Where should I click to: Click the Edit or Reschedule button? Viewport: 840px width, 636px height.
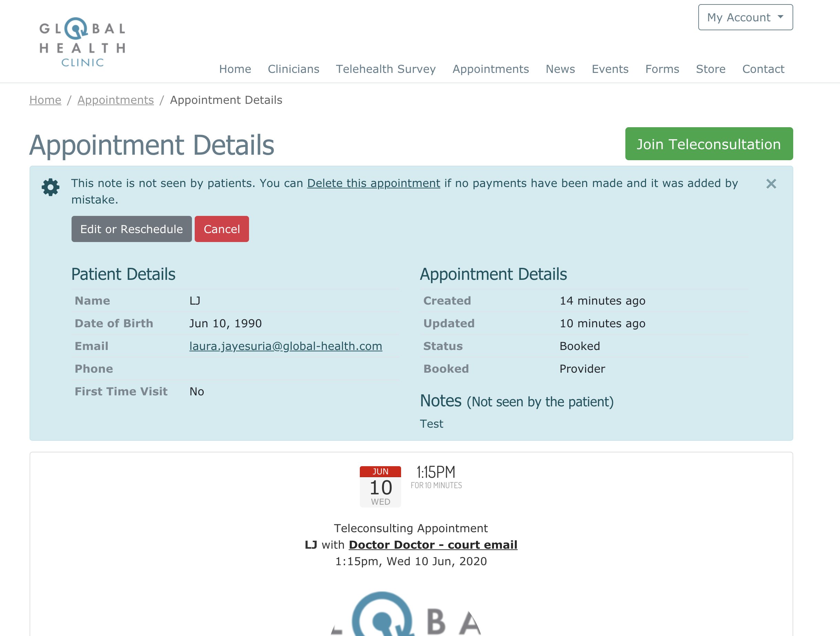131,229
